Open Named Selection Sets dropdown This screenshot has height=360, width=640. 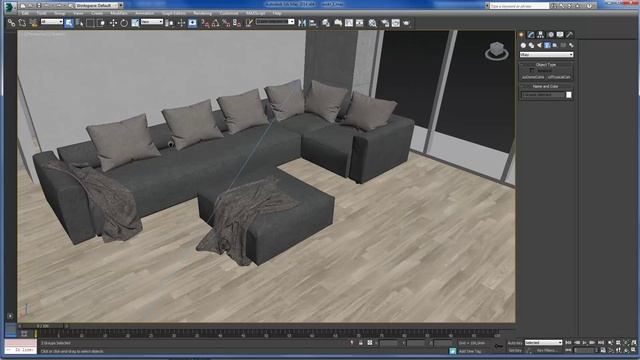click(275, 22)
